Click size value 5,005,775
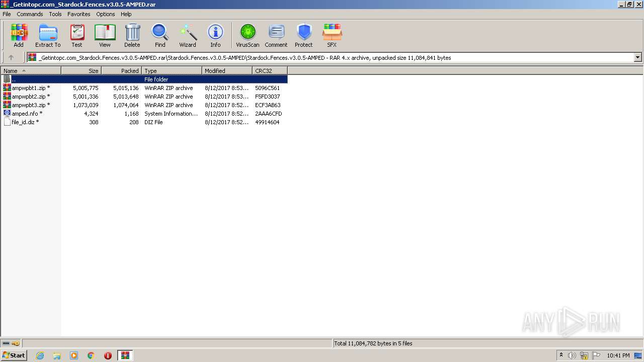The width and height of the screenshot is (644, 362). pyautogui.click(x=86, y=88)
